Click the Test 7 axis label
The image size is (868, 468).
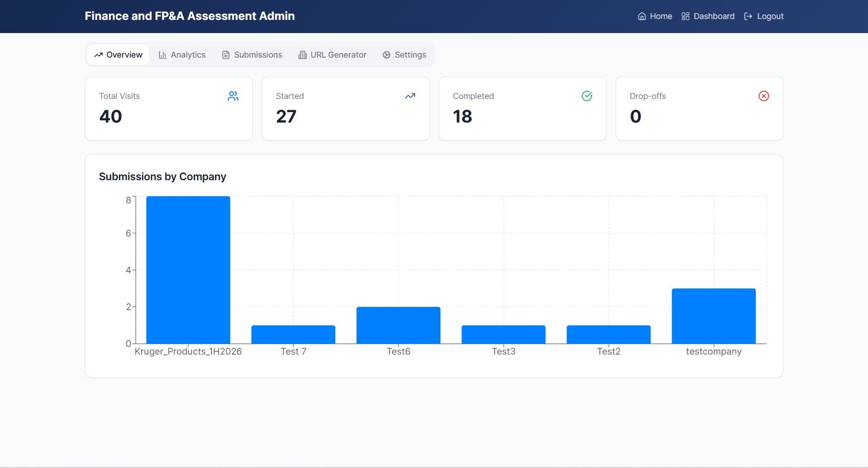pyautogui.click(x=293, y=351)
